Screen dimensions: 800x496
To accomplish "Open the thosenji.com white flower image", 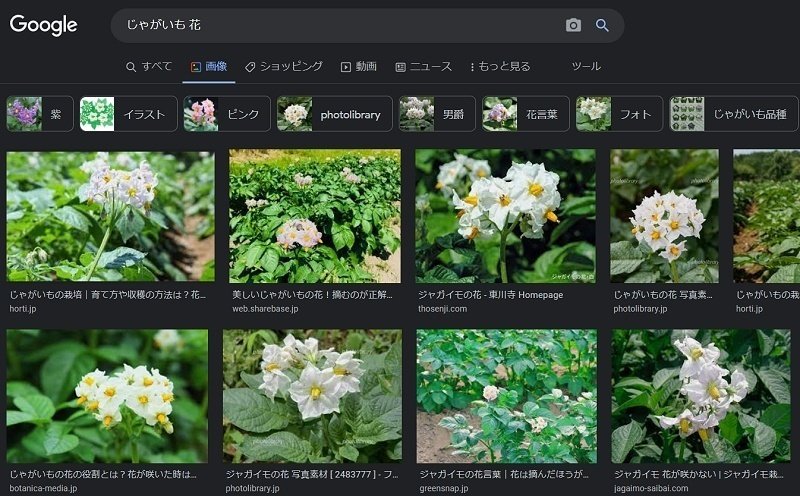I will [x=505, y=216].
